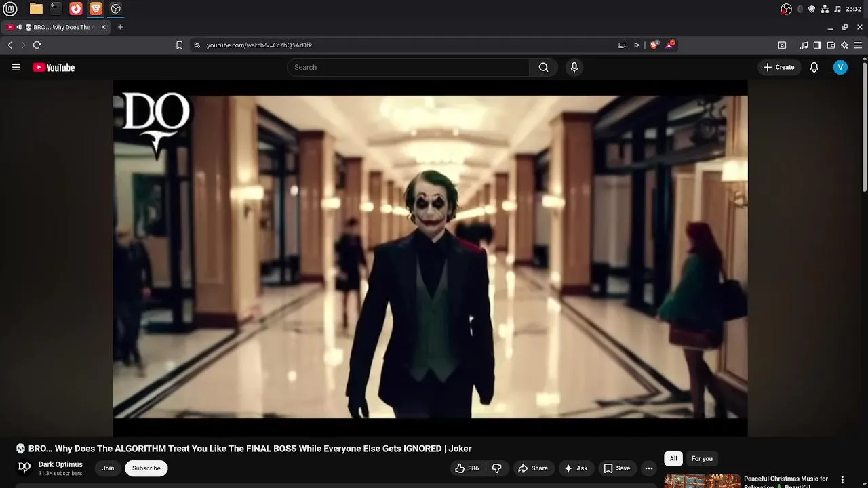Click the OBS recording indicator in system tray

786,9
